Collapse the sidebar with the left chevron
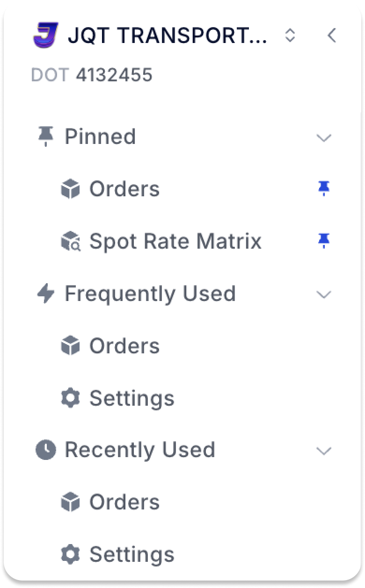365x588 pixels. click(332, 35)
